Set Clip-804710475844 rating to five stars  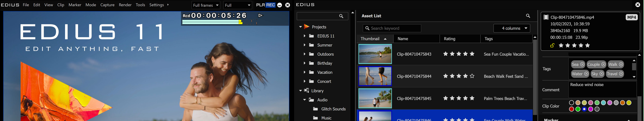pyautogui.click(x=472, y=76)
